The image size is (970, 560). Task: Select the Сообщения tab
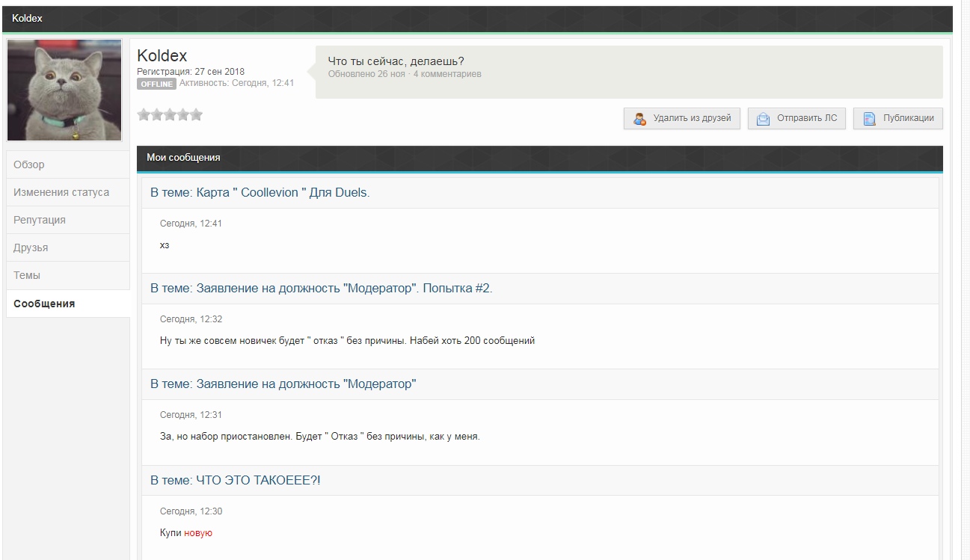coord(68,304)
